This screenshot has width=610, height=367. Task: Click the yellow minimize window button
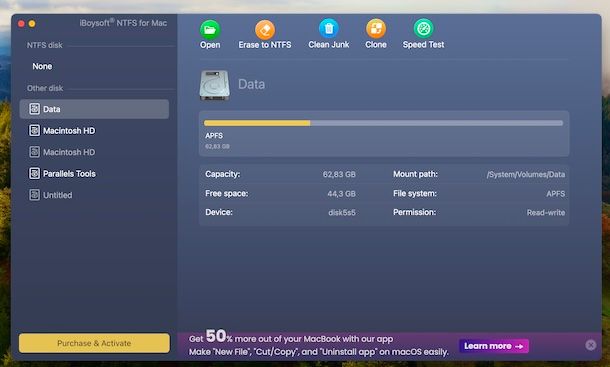32,24
